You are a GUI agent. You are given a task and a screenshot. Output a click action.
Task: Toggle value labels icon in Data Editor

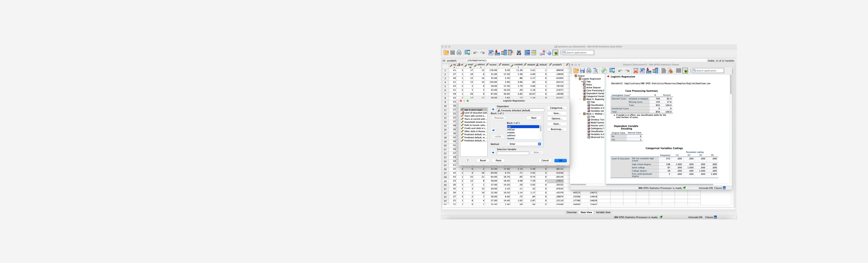542,53
